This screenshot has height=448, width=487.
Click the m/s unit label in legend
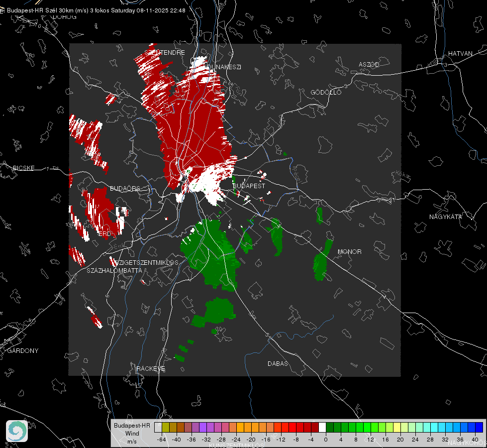click(132, 441)
